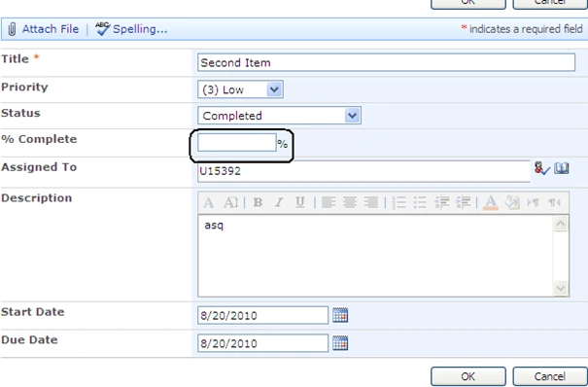Click the Title field label

(15, 59)
